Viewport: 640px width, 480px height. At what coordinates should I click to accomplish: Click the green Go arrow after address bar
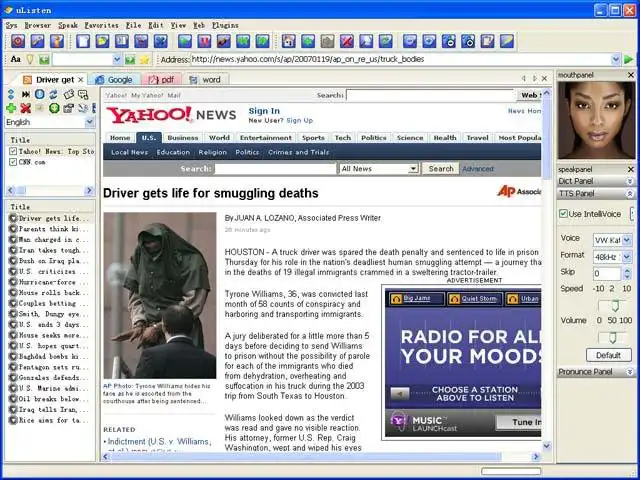(x=629, y=60)
